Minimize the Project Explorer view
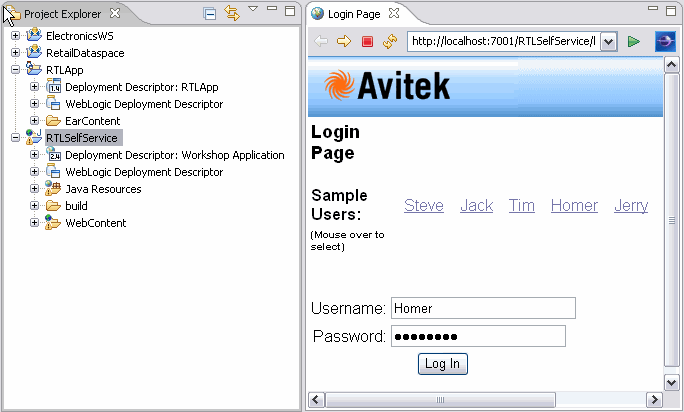Screen dimensions: 684x412 coord(272,9)
